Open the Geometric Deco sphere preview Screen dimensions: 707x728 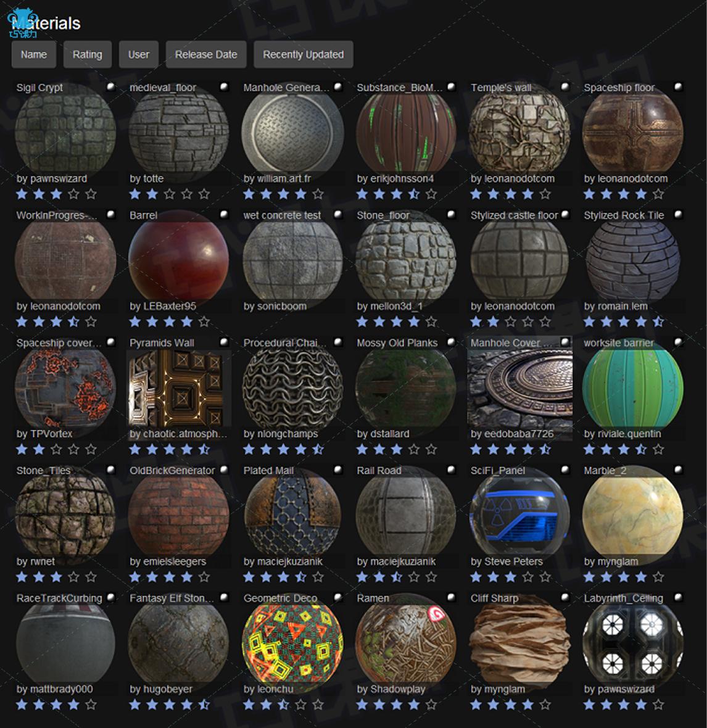click(x=292, y=643)
